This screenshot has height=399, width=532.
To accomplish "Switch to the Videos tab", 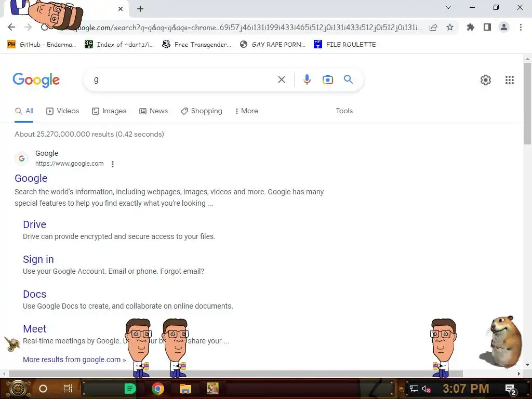I will tap(63, 111).
